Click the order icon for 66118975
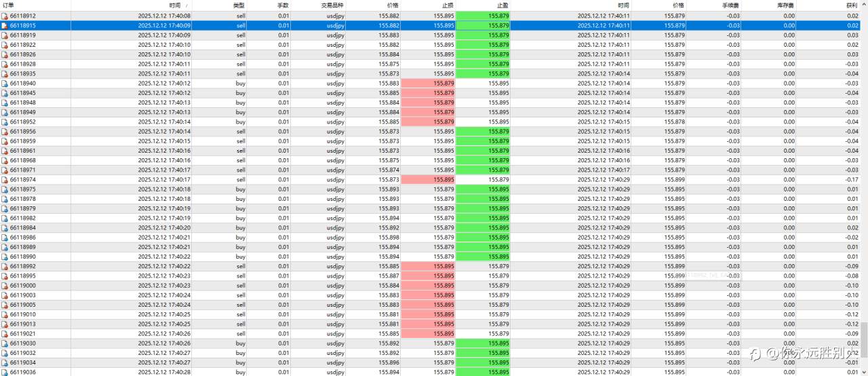This screenshot has width=868, height=376. pos(5,189)
